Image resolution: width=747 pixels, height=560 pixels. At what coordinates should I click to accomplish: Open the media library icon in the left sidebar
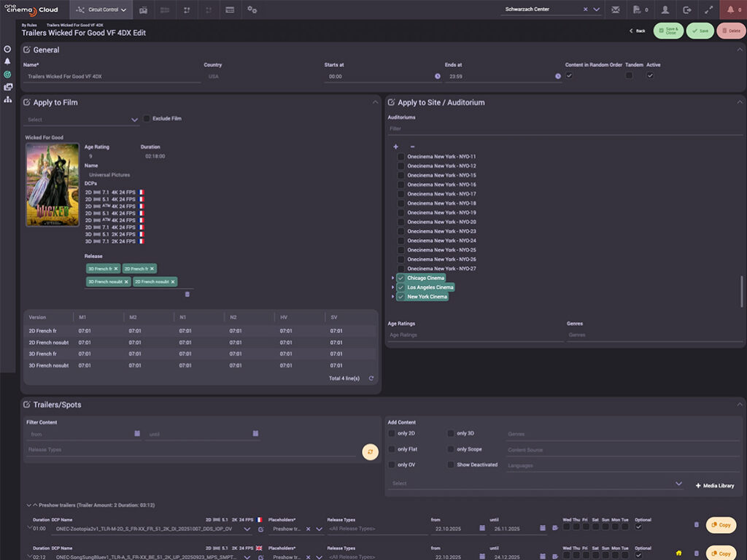7,87
